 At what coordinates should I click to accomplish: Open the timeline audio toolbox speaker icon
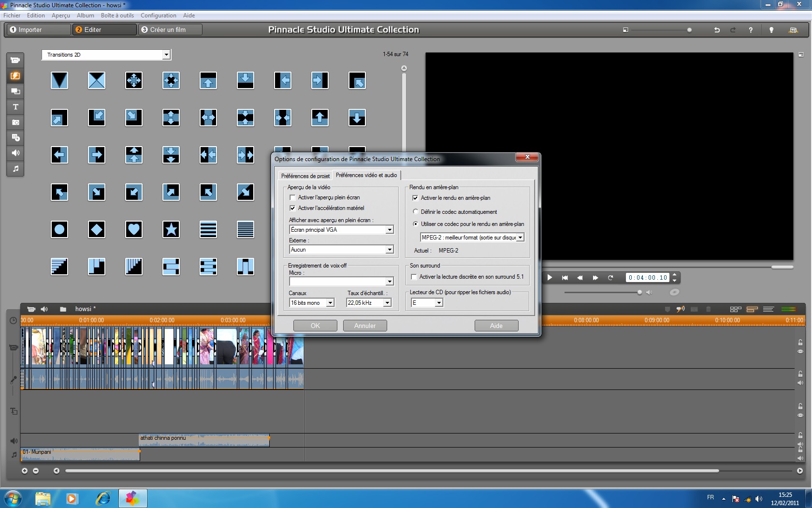tap(44, 309)
